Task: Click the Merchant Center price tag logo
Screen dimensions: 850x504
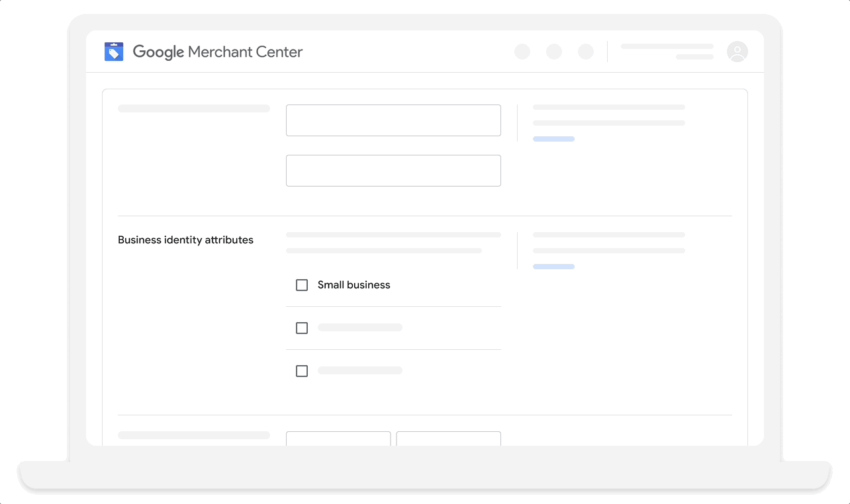Action: (114, 52)
